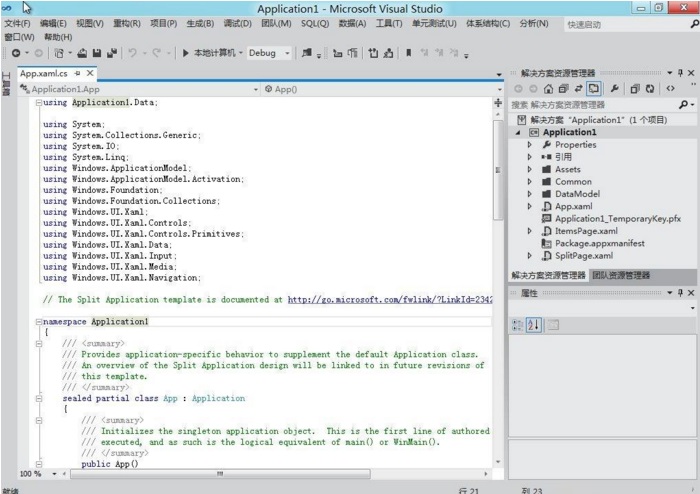Click the bookmark flag icon in toolbar
The height and width of the screenshot is (494, 700).
(x=411, y=53)
